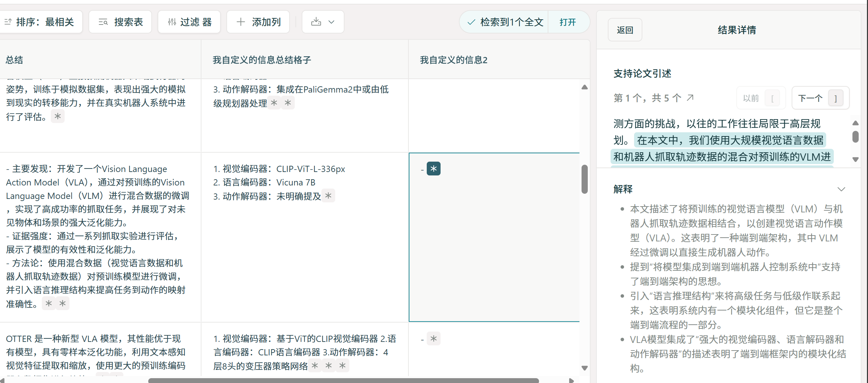868x383 pixels.
Task: Click the 我自定义的信息2 column header
Action: 453,60
